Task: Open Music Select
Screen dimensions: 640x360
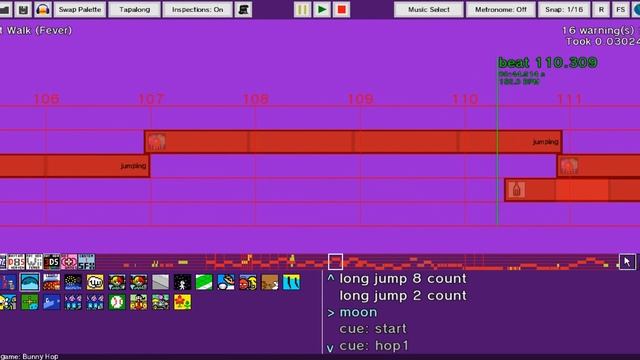Action: click(429, 9)
